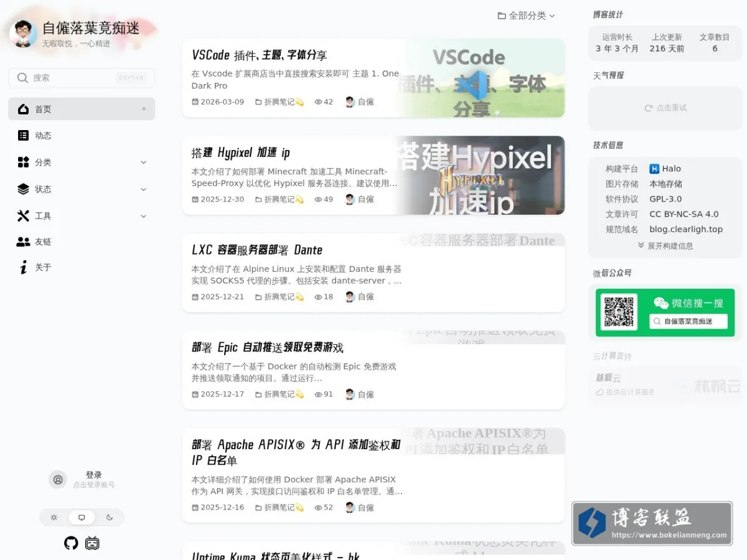This screenshot has width=747, height=560.
Task: Click date 2026-03-09 on VSCode post
Action: tap(218, 102)
